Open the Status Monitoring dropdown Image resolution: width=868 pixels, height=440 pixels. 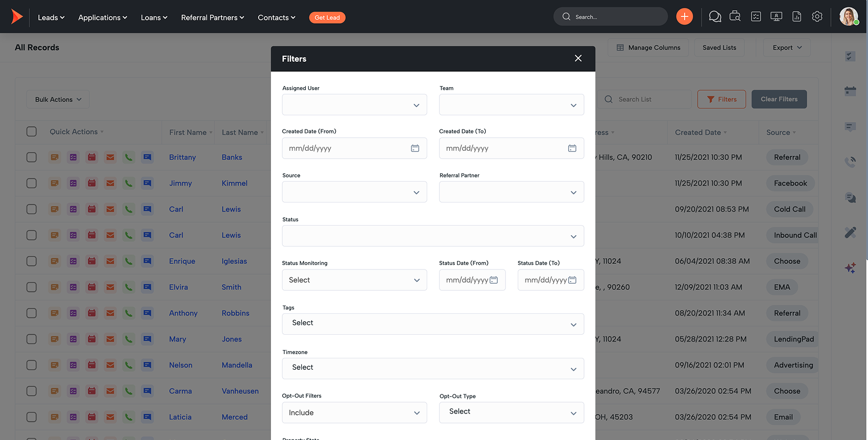(354, 280)
